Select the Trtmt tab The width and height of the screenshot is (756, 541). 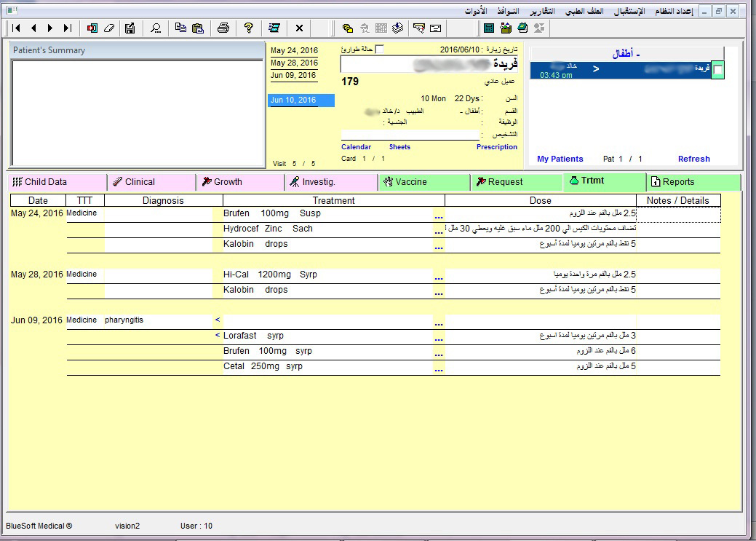pos(604,181)
